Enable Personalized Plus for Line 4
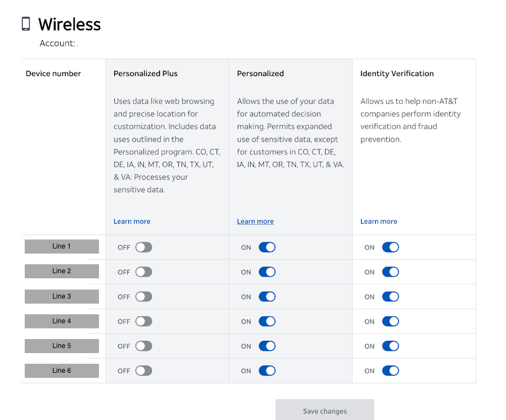This screenshot has width=506, height=420. (143, 321)
